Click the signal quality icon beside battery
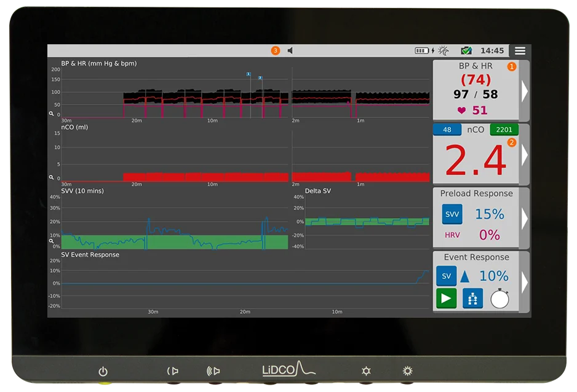Image resolution: width=577 pixels, height=392 pixels. coord(444,51)
